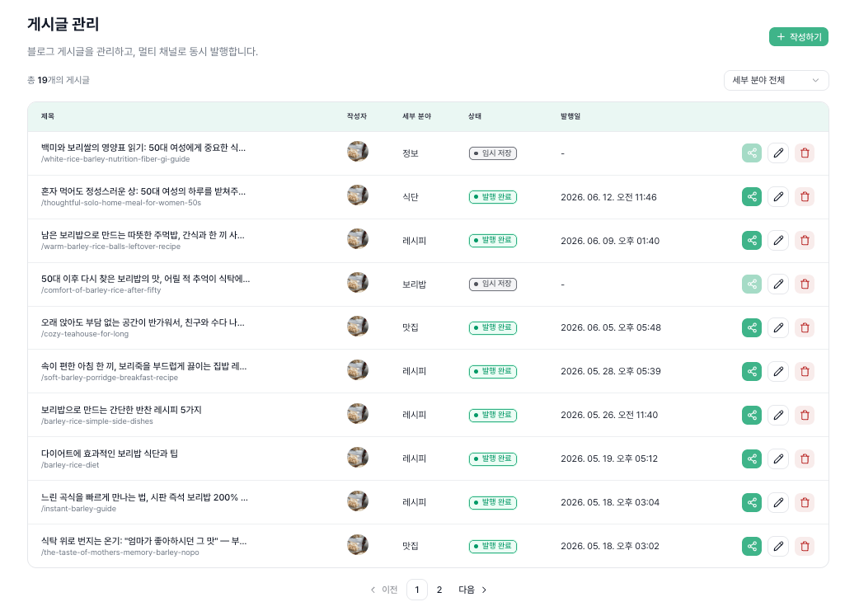Edit the comfort-of-barley-rice-after-fifty post
859x616 pixels.
778,284
